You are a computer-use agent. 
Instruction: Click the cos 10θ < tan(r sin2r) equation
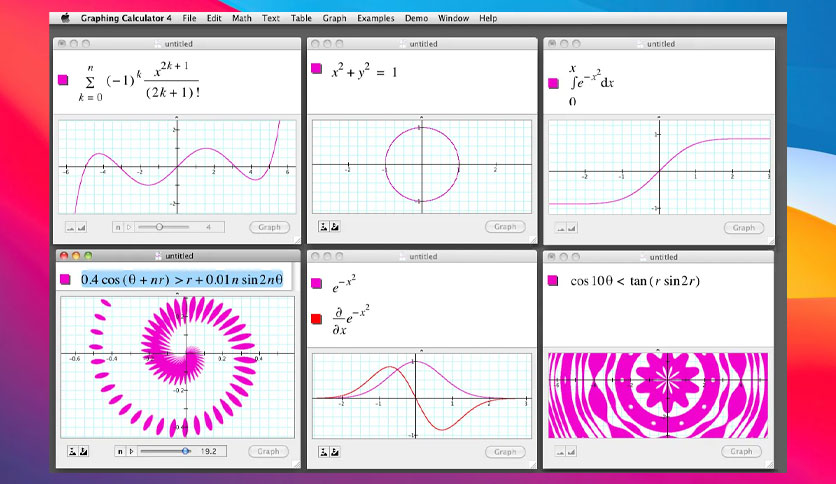coord(635,281)
